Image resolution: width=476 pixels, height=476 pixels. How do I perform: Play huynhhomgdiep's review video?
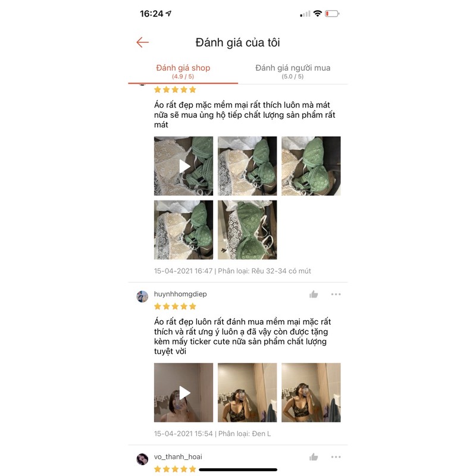coord(183,393)
